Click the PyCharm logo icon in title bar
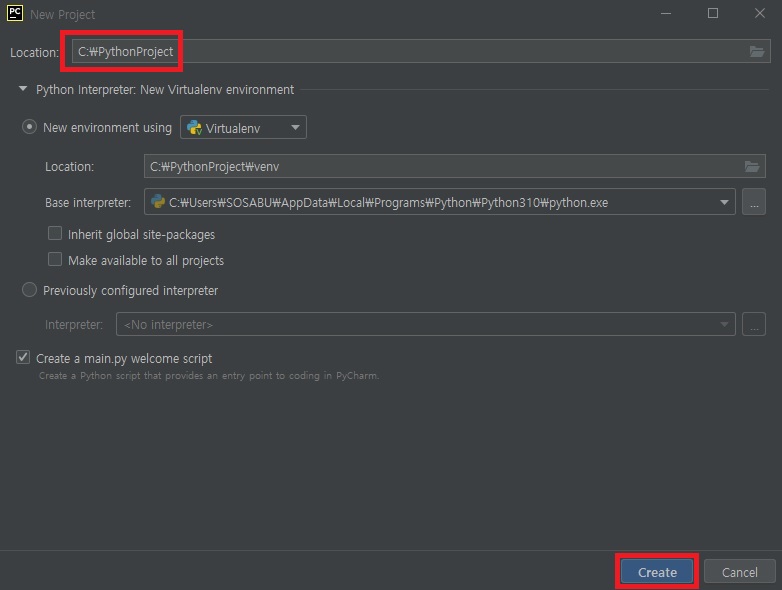Image resolution: width=782 pixels, height=590 pixels. [x=14, y=13]
